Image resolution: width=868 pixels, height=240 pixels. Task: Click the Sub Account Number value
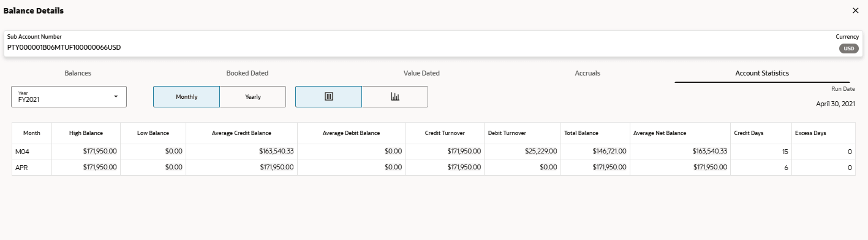[64, 47]
